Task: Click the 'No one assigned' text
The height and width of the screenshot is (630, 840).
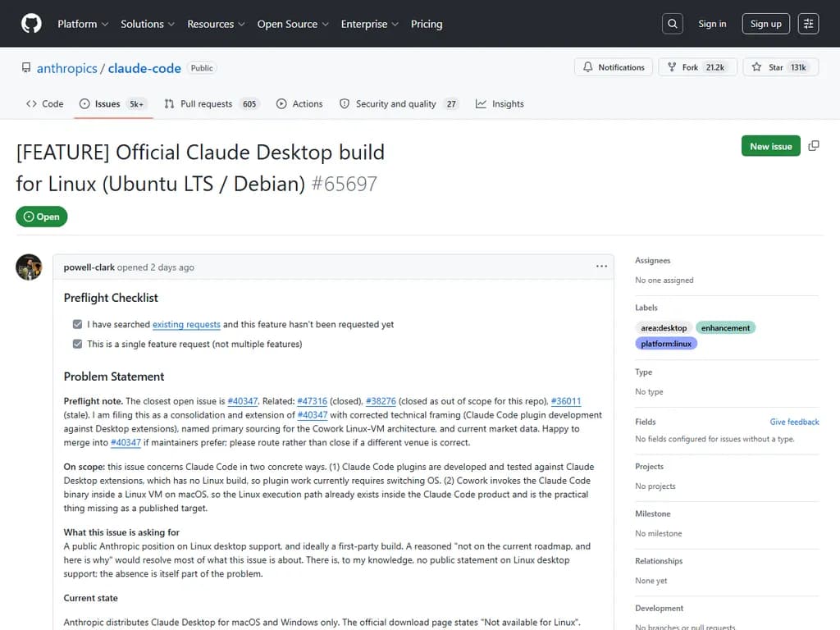Action: tap(664, 280)
